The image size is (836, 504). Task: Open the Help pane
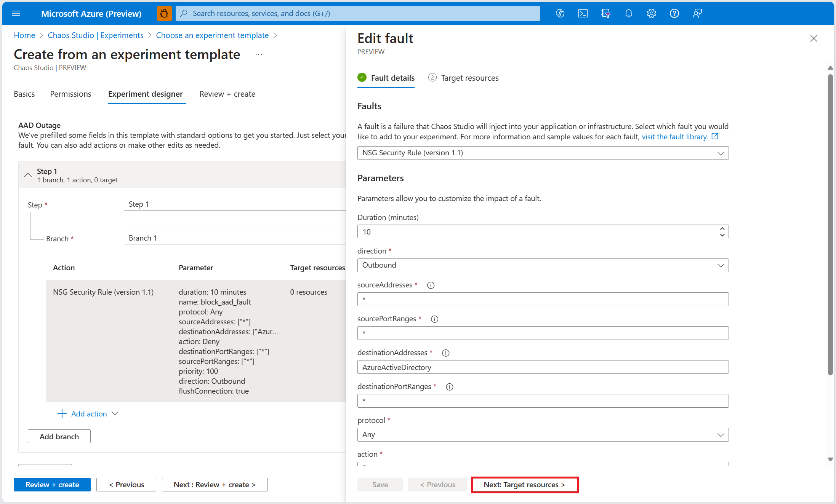(x=674, y=13)
